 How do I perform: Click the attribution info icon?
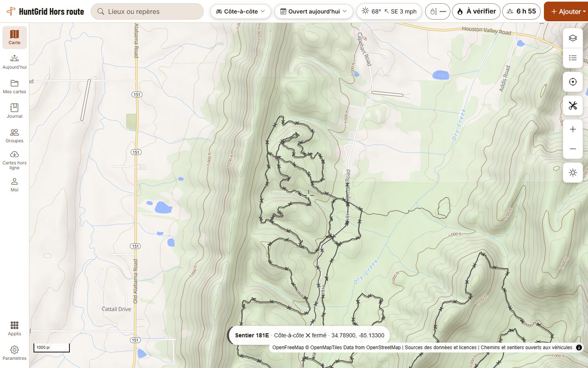pyautogui.click(x=579, y=348)
